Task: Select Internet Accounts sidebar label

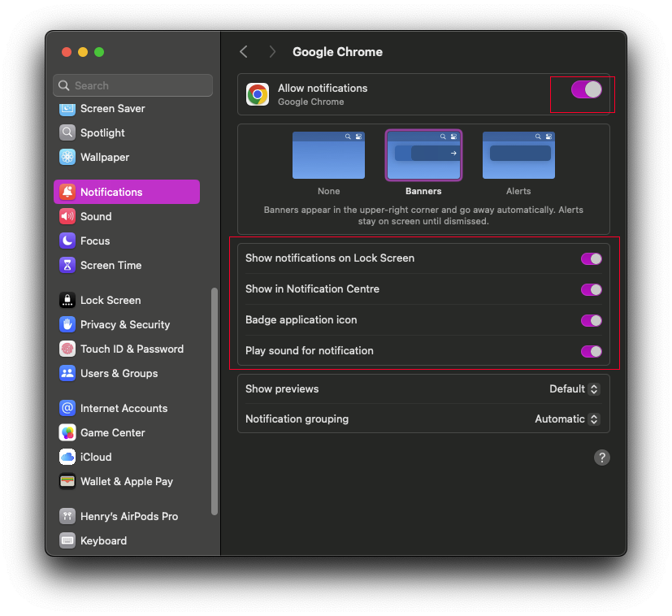Action: (x=124, y=408)
